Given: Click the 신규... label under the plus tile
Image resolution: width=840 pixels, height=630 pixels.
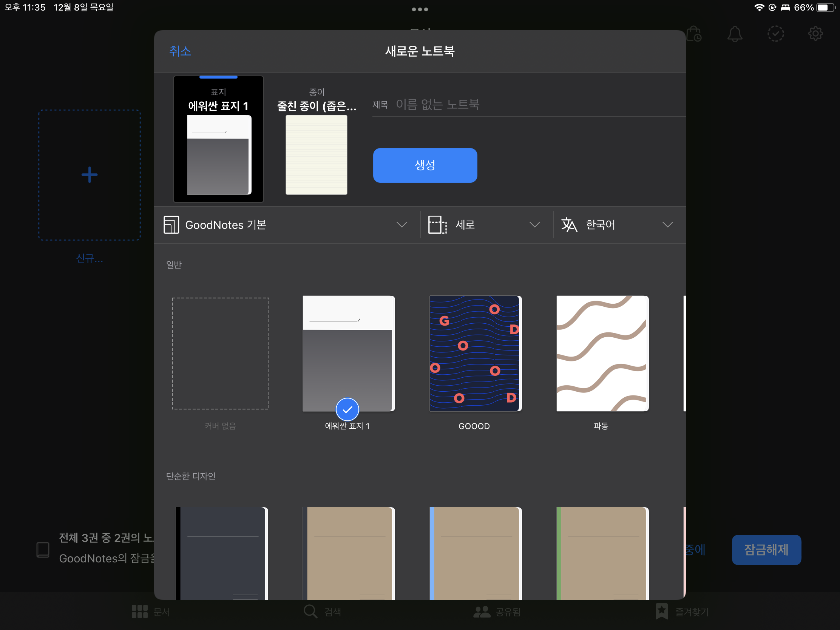Looking at the screenshot, I should tap(90, 259).
